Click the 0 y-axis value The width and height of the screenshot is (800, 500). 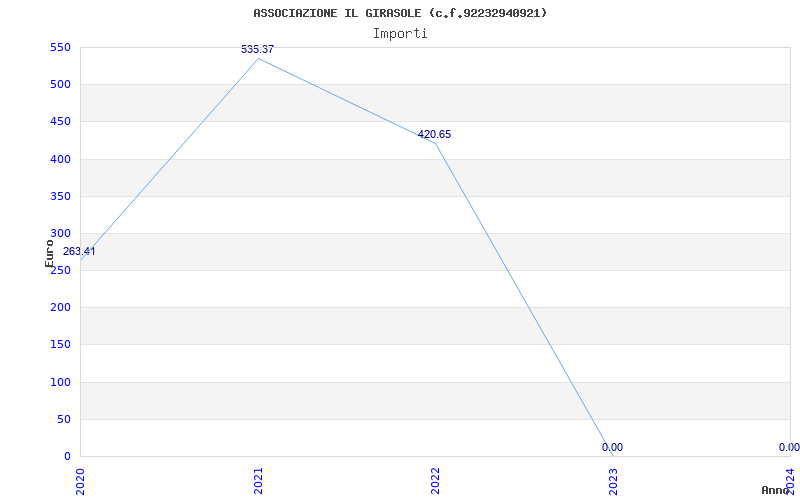click(67, 457)
